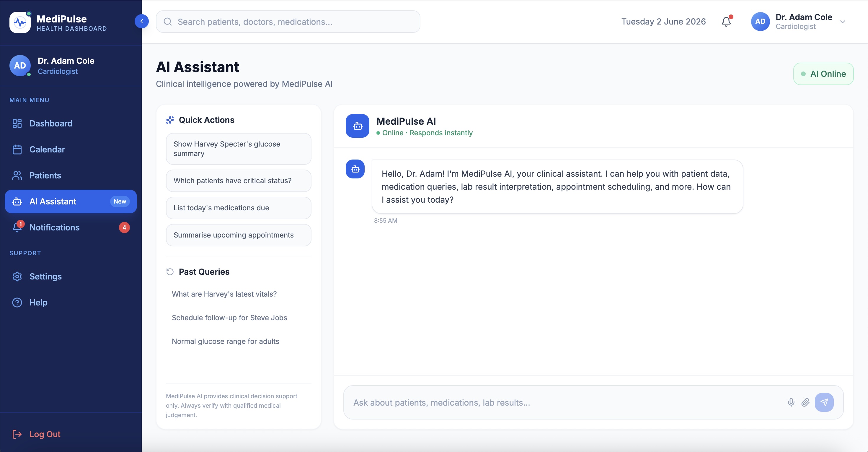Click the Tuesday 2 June 2026 date text
This screenshot has height=452, width=868.
click(x=663, y=22)
